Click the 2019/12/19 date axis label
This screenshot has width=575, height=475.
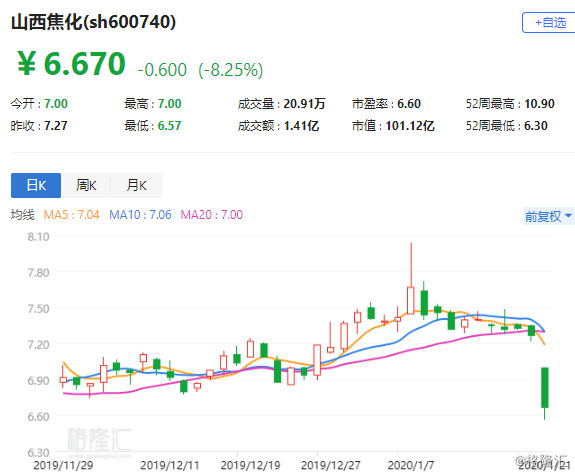coord(250,465)
